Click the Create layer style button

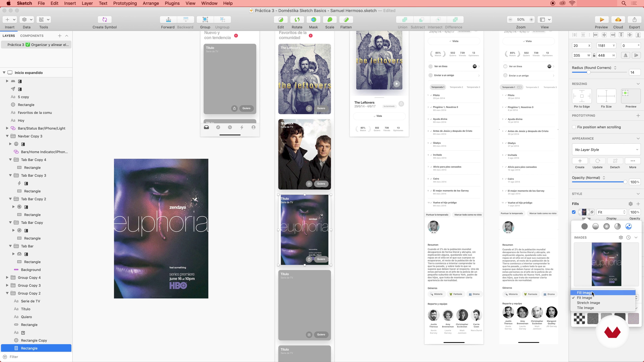580,161
